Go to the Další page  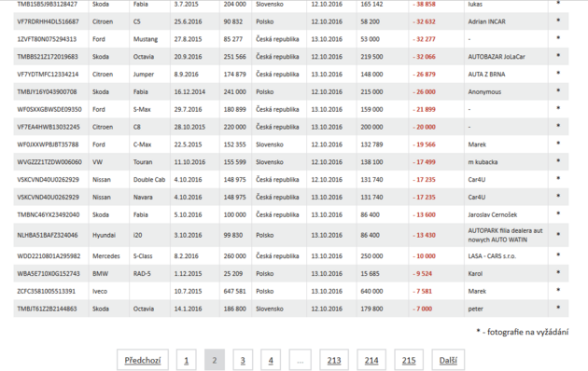point(448,360)
